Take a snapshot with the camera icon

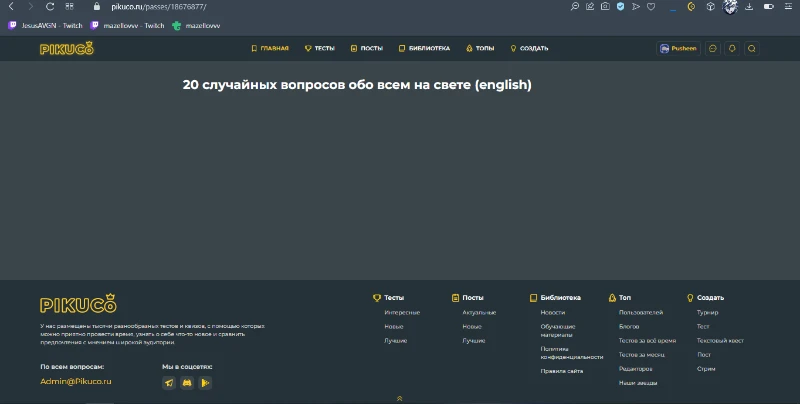pyautogui.click(x=605, y=7)
